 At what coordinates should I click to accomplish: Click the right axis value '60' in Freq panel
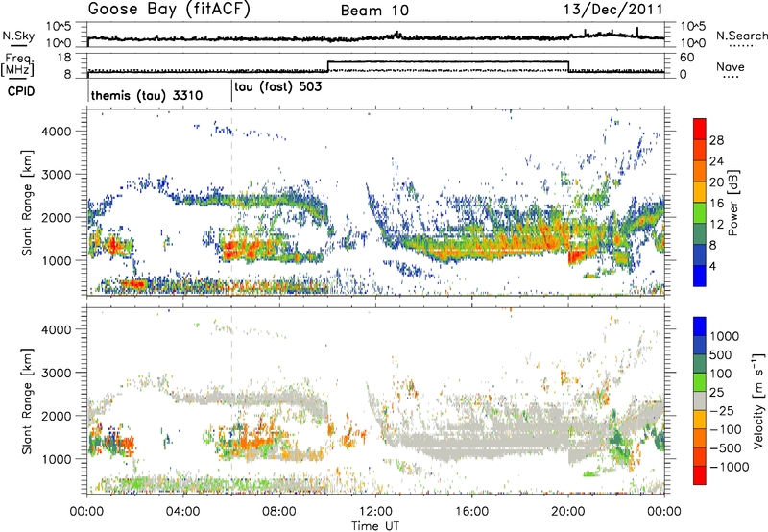pyautogui.click(x=687, y=58)
